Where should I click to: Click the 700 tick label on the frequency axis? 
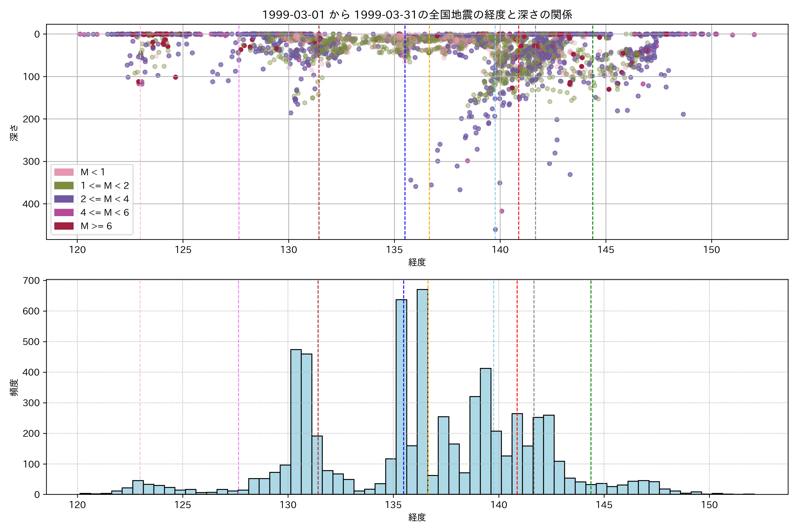pyautogui.click(x=31, y=281)
